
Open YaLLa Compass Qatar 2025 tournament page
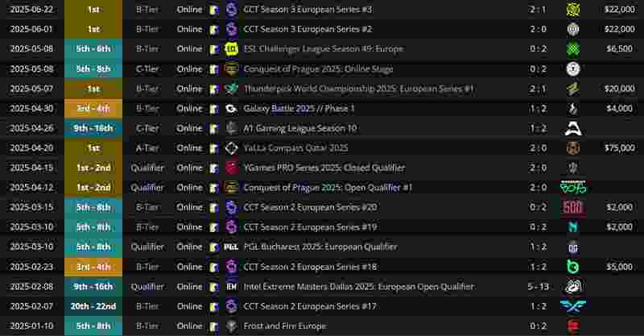pyautogui.click(x=295, y=148)
